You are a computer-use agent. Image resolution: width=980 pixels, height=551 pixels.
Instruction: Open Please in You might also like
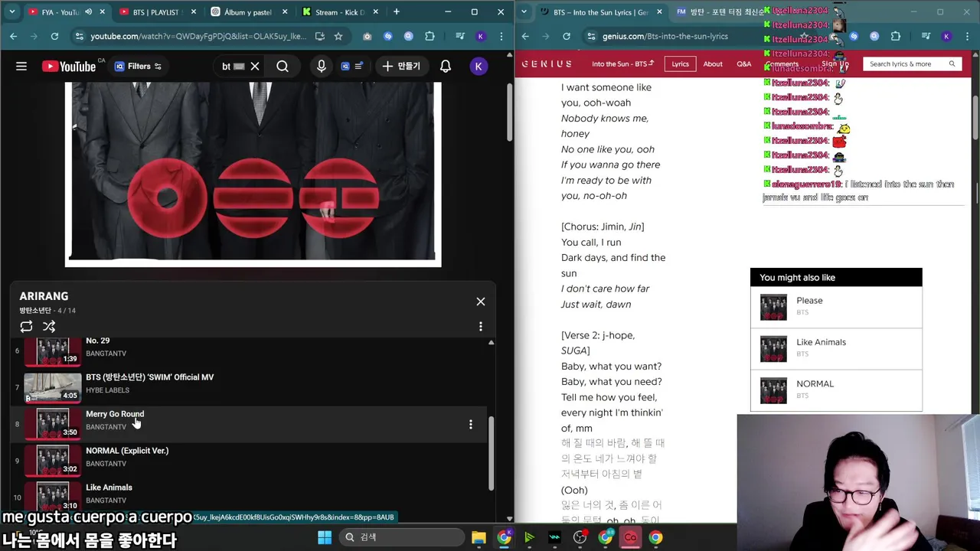click(836, 307)
